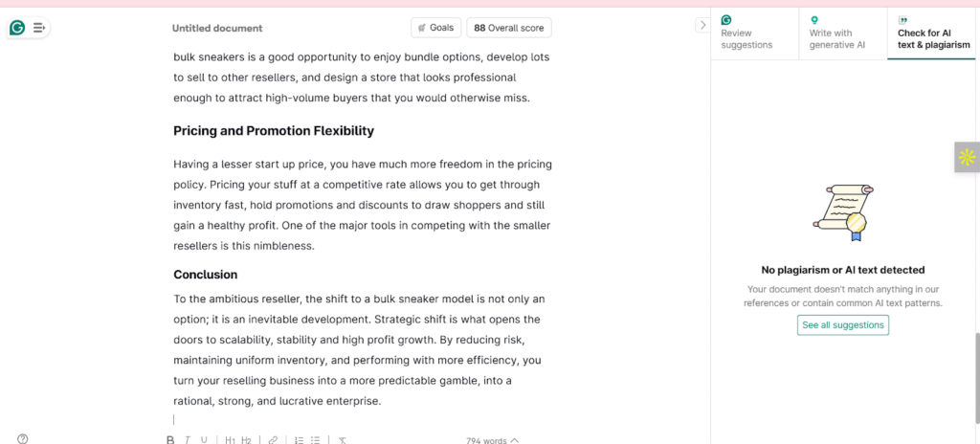Open the 88 Overall score panel
This screenshot has width=980, height=444.
[x=509, y=28]
